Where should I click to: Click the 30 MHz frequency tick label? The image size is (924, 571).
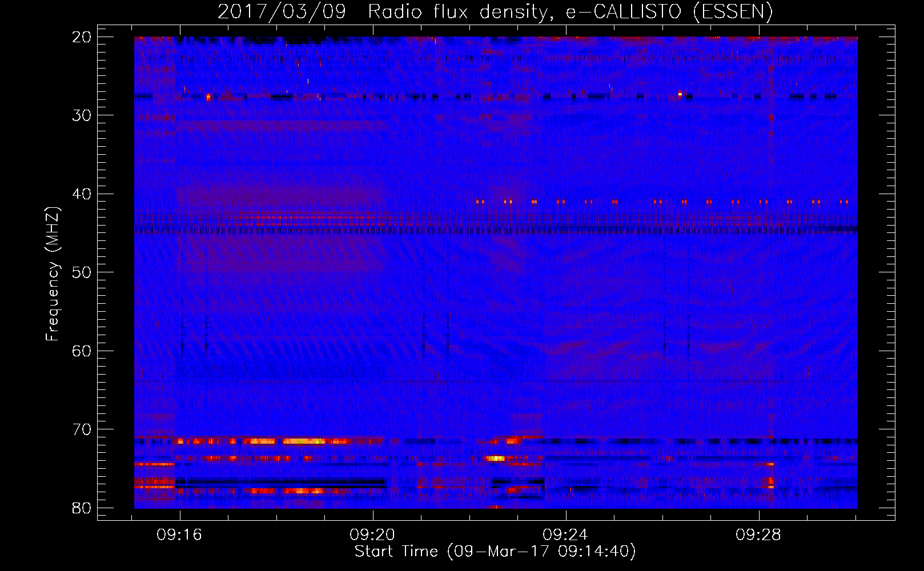82,115
